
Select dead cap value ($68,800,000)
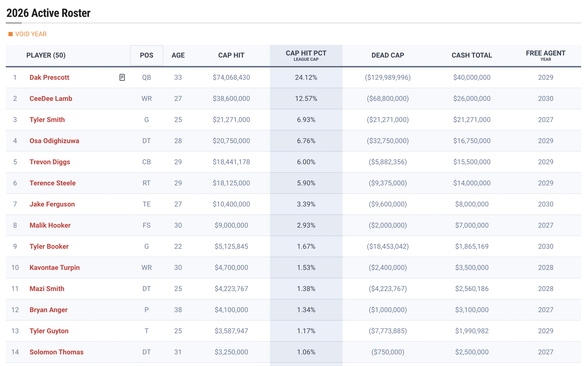[x=388, y=98]
